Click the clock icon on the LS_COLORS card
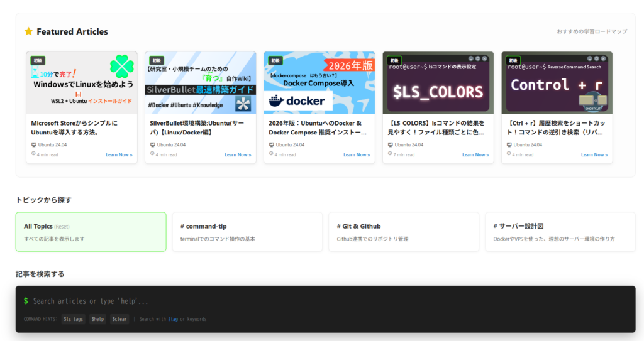 tap(390, 153)
